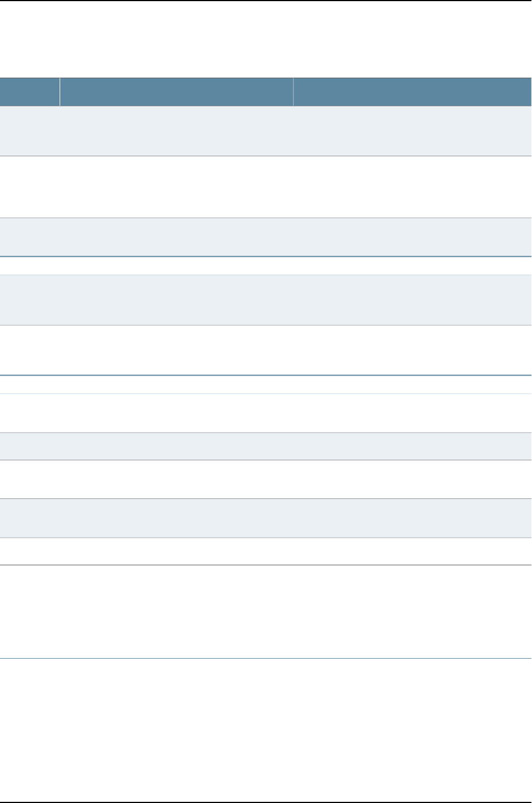Screen dimensions: 532x803
Task: Click the rightmost header cell of the table
Action: point(412,91)
